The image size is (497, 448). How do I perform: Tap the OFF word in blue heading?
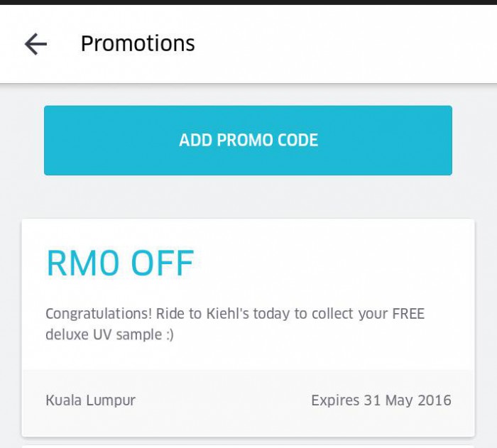[163, 263]
